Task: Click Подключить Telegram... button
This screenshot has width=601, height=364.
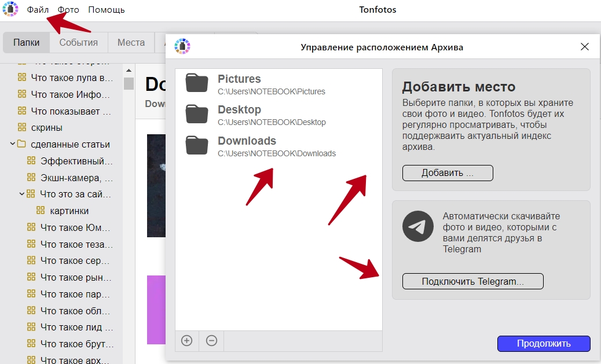Action: [x=472, y=281]
